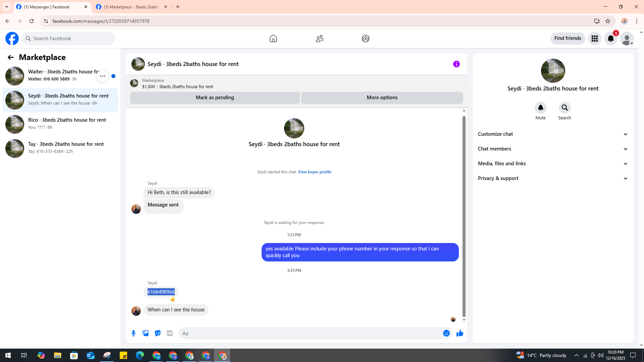Go back using the Marketplace arrow
Screen dimensions: 644x362
11,57
